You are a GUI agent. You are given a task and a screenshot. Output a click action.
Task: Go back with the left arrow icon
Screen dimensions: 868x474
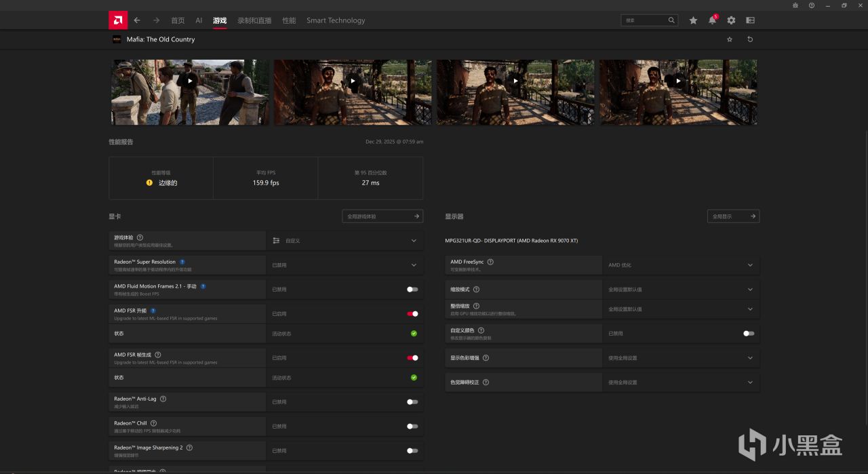pyautogui.click(x=137, y=20)
